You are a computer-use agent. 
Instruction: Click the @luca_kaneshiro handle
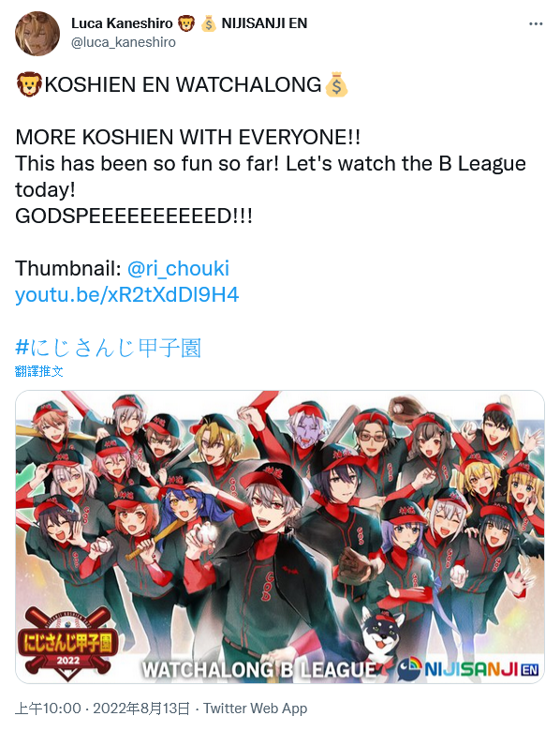[x=124, y=42]
